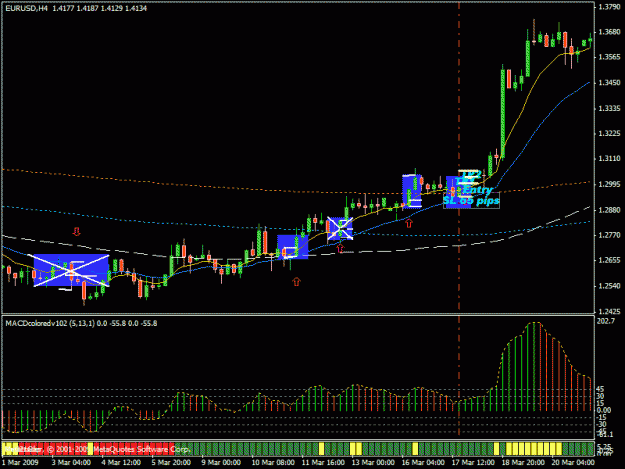This screenshot has height=469, width=625.
Task: Click the 1.3565 price level
Action: pyautogui.click(x=609, y=57)
